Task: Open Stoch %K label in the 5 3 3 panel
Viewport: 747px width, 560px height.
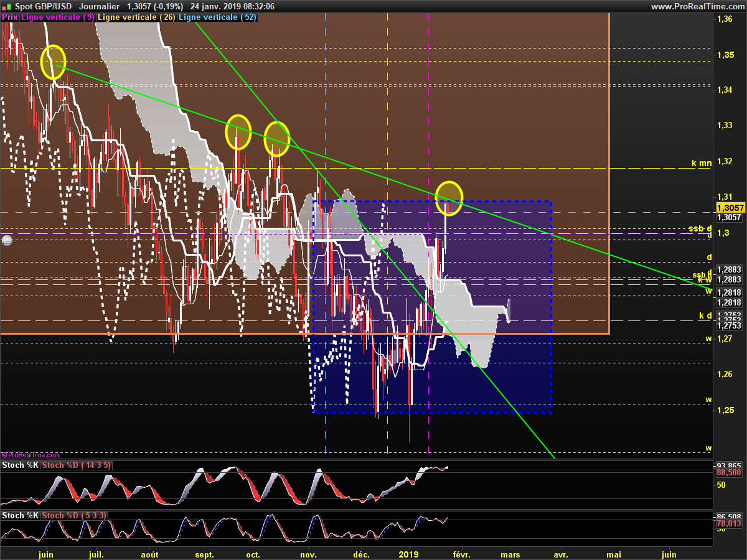Action: coord(21,516)
